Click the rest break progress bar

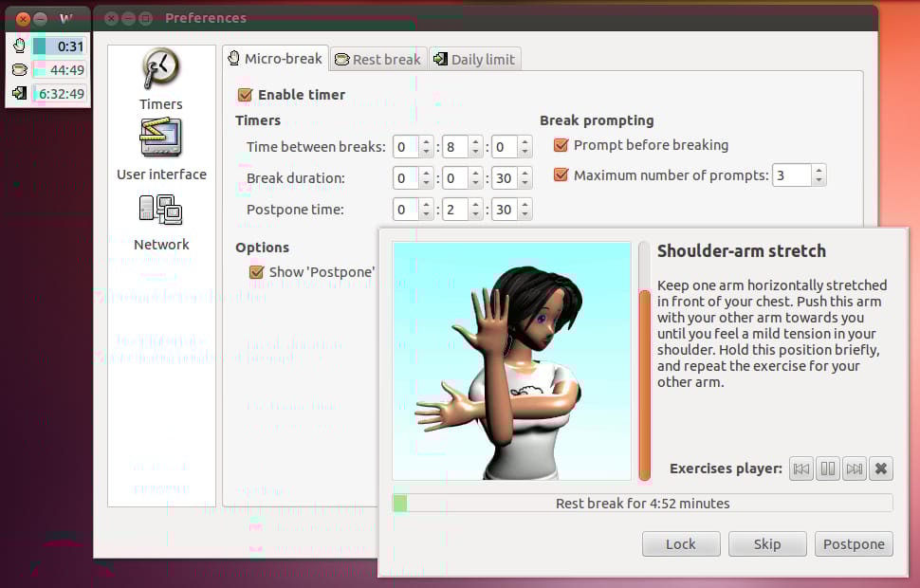(642, 504)
